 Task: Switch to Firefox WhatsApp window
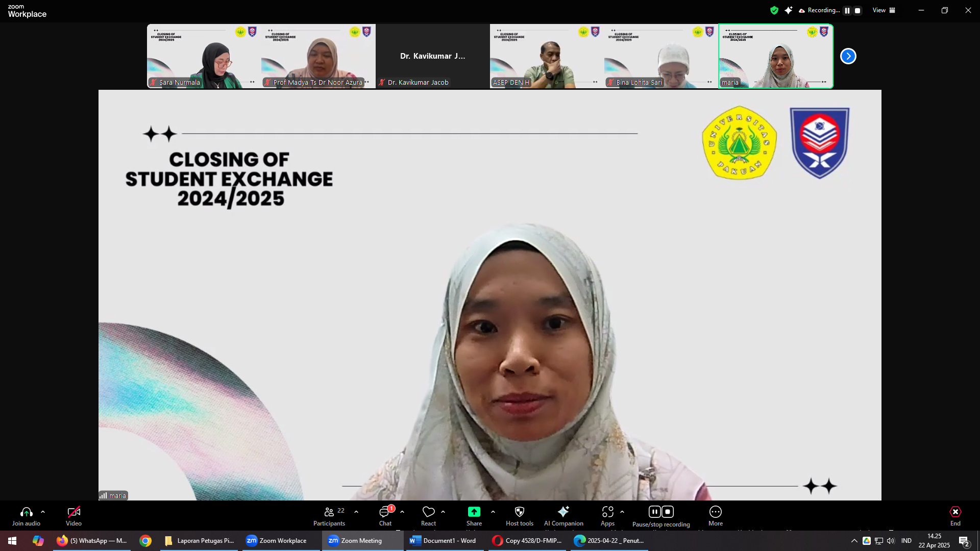click(x=92, y=541)
